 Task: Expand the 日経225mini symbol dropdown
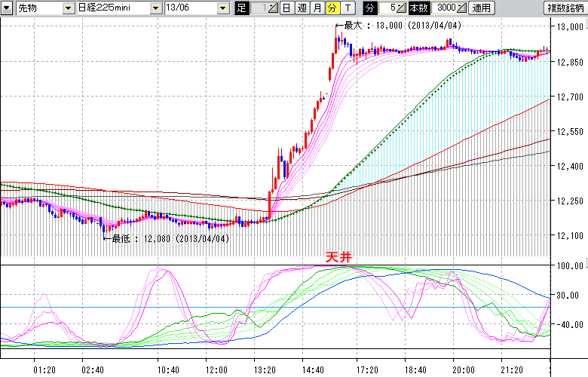tap(156, 8)
